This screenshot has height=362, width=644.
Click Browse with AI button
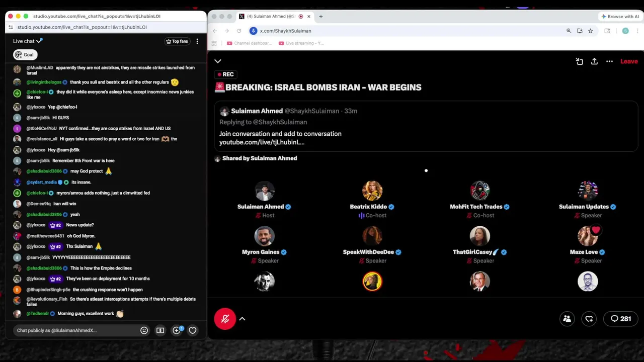pyautogui.click(x=620, y=17)
